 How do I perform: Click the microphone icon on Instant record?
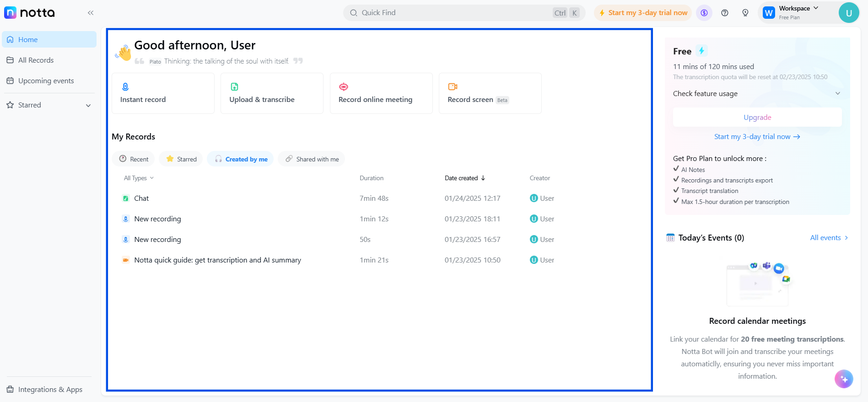pos(125,86)
